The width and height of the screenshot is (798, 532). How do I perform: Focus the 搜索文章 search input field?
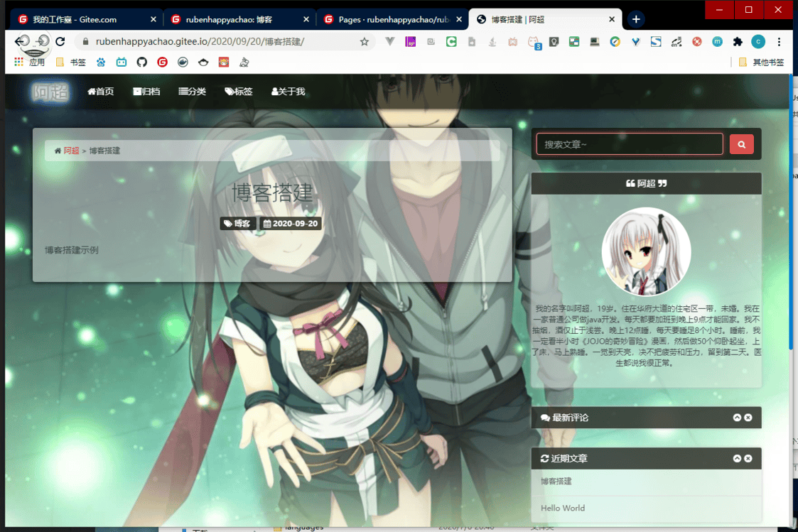(x=629, y=144)
